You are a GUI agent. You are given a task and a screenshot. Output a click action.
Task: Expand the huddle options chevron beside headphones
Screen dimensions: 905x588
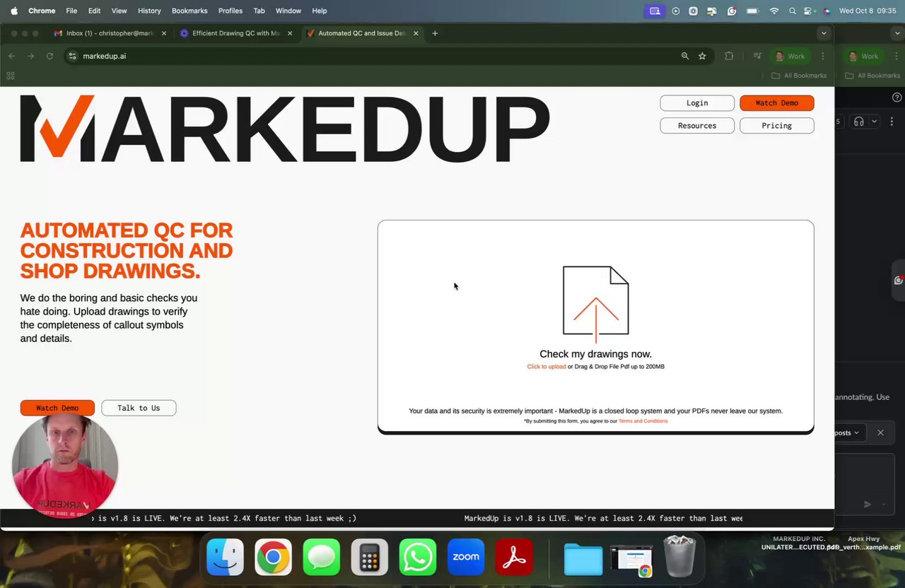[x=874, y=122]
